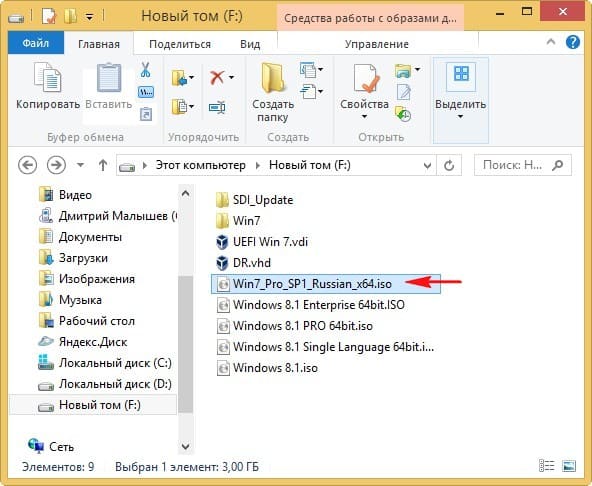Click the Forward navigation arrow
The height and width of the screenshot is (486, 592).
tap(56, 165)
